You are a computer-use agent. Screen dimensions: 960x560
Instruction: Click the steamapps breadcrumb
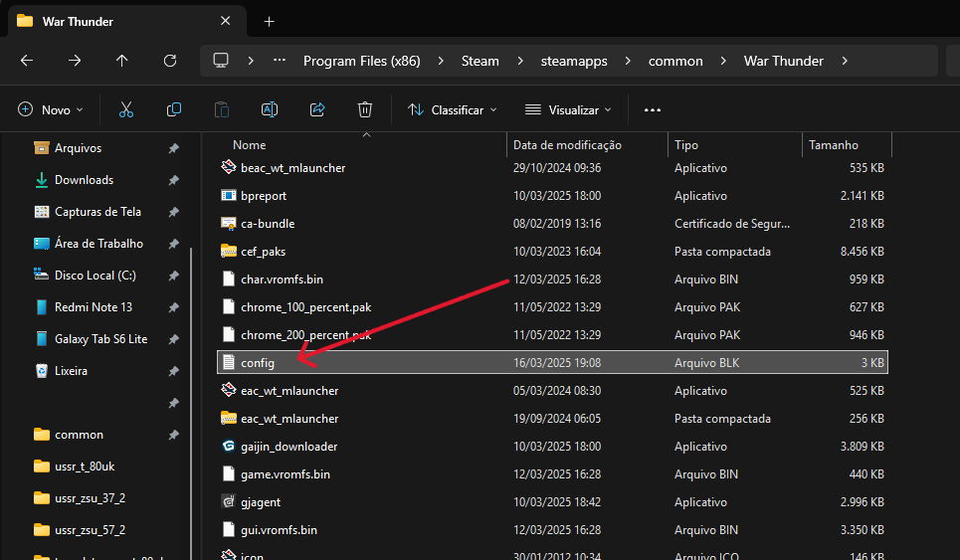tap(574, 61)
